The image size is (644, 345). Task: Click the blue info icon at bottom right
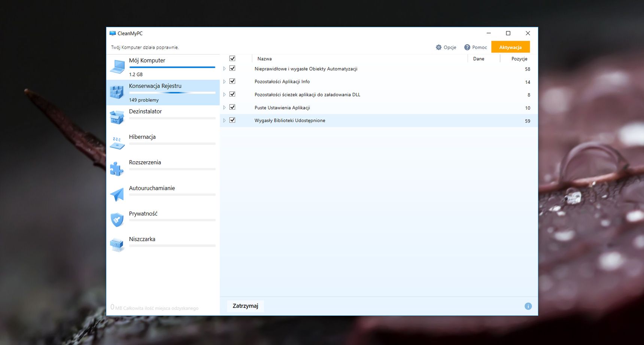click(528, 306)
